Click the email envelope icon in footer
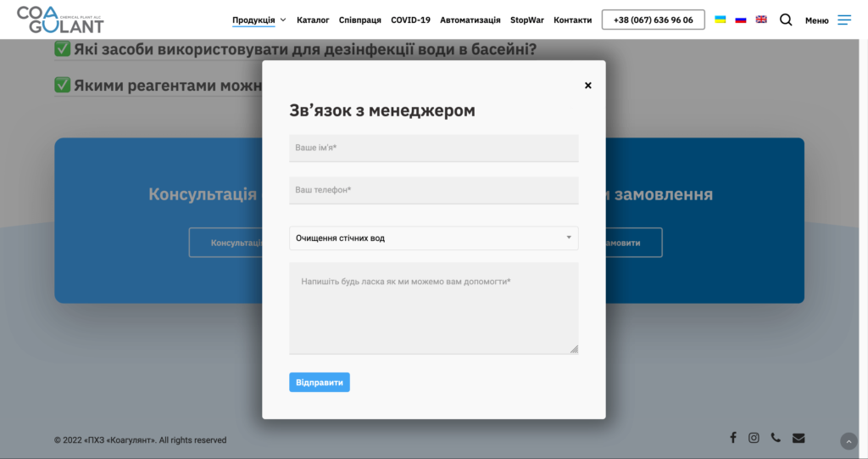 (x=798, y=438)
